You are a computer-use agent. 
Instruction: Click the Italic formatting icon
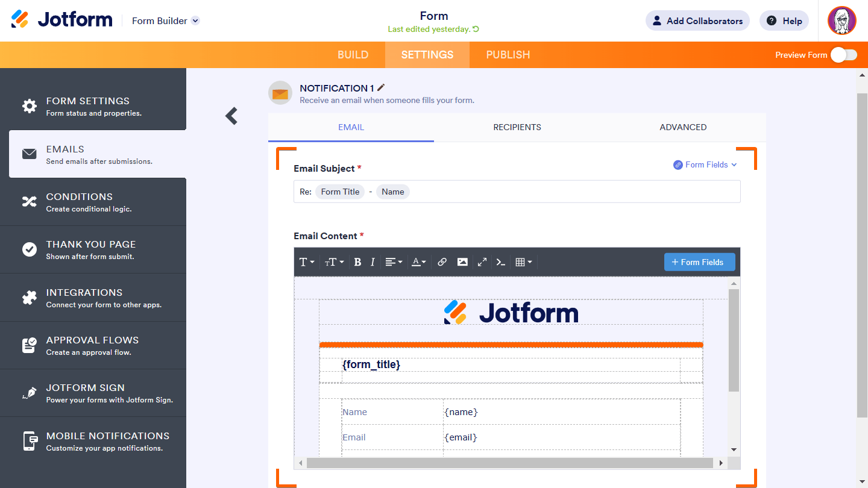[x=373, y=262]
